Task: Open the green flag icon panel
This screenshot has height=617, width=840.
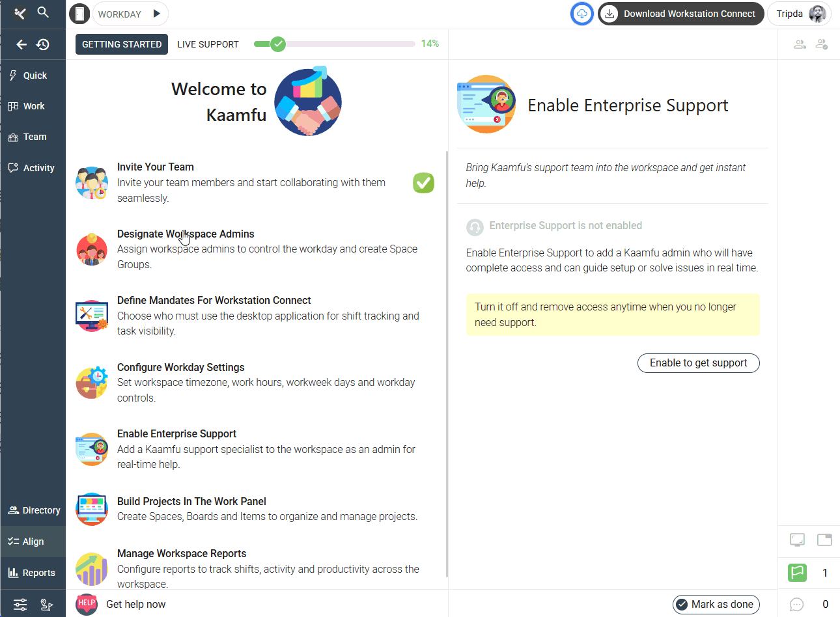Action: coord(797,573)
